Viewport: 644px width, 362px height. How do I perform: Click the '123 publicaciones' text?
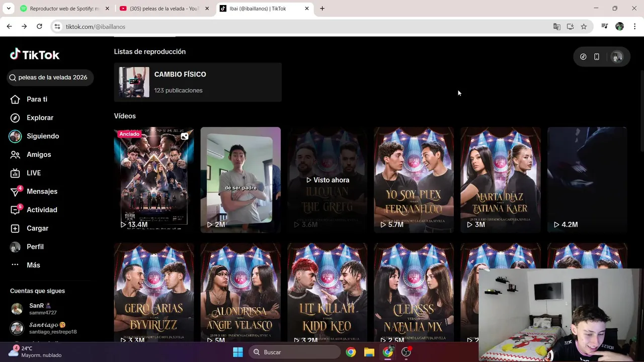(179, 90)
